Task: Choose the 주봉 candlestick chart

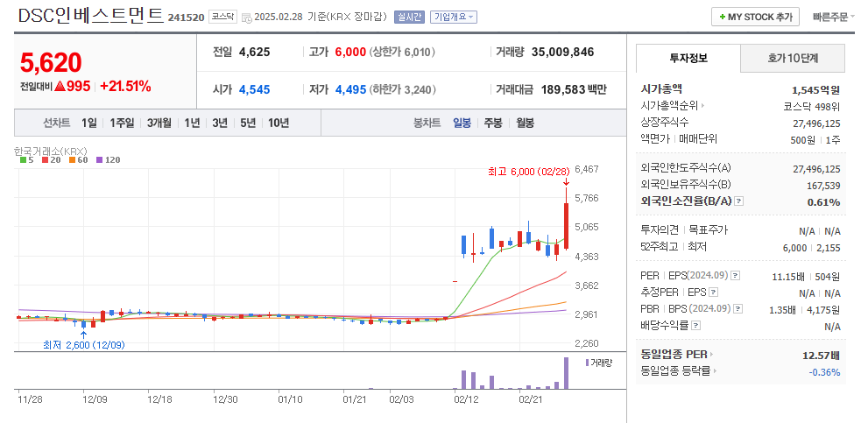Action: pyautogui.click(x=493, y=123)
